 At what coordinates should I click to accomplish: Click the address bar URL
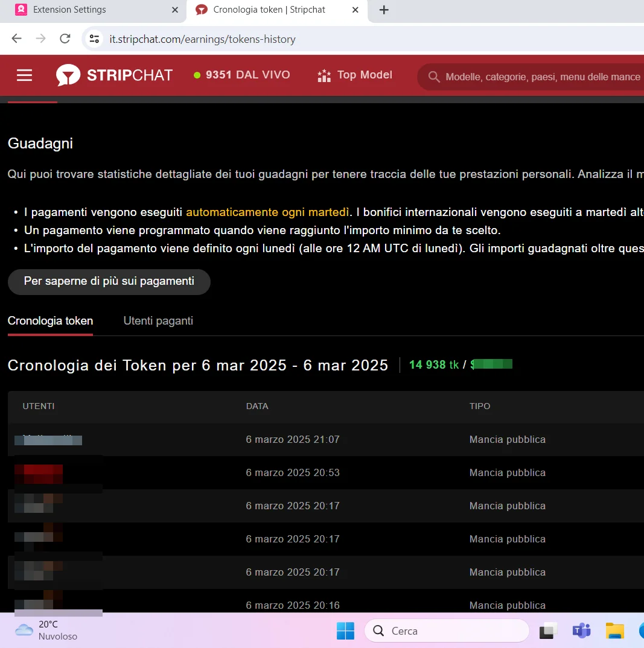202,39
